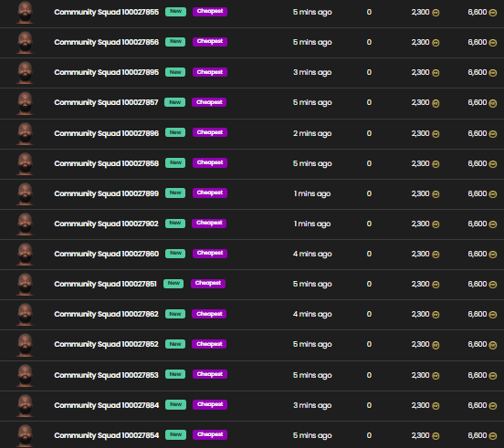Click coin icon beside 2,300 in Squad 100027862 row
This screenshot has width=504, height=448.
436,315
